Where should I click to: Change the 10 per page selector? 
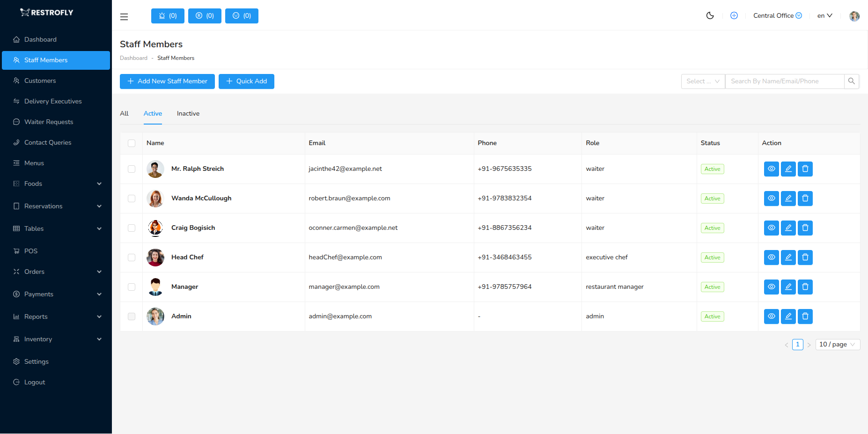(x=837, y=344)
